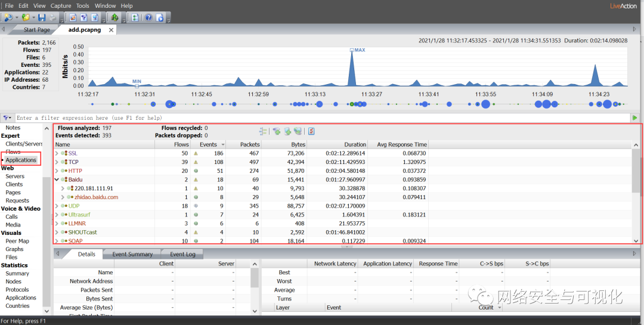Viewport: 644px width, 325px height.
Task: Sort by the Avg Response Time column header
Action: click(x=397, y=145)
